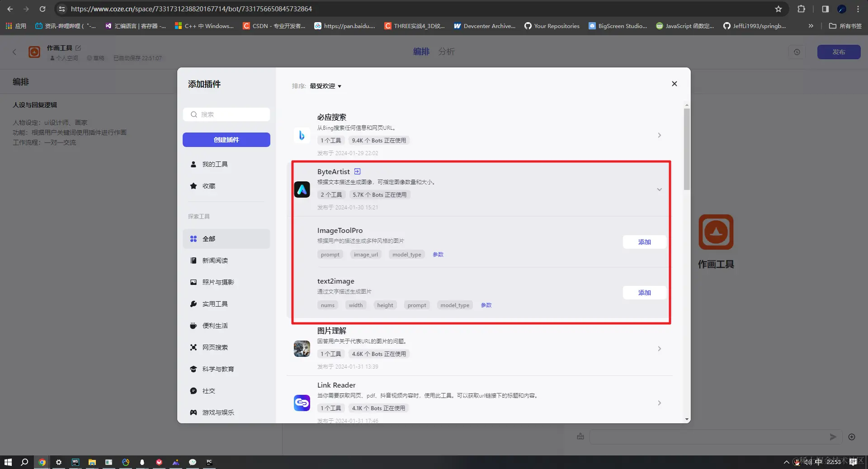This screenshot has width=868, height=469.
Task: Open File Explorer from taskbar
Action: (x=92, y=462)
